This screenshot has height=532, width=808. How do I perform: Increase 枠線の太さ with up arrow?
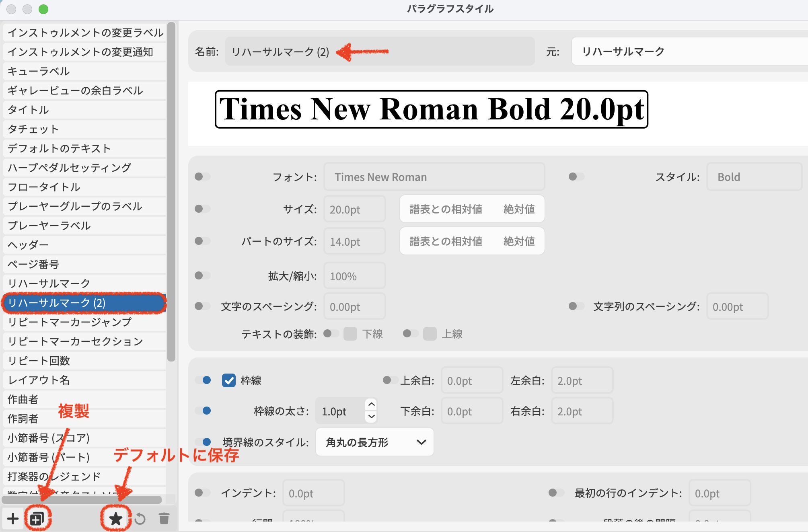[372, 404]
